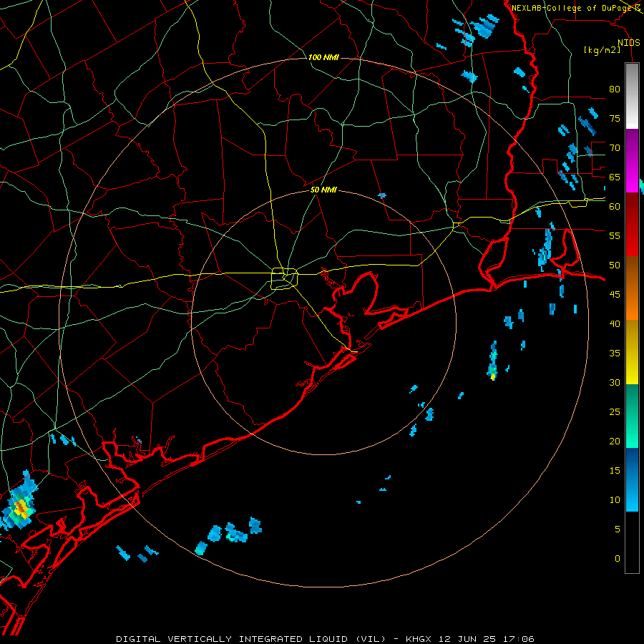The image size is (644, 644).
Task: Select the "[kg/m2]" units label
Action: pyautogui.click(x=602, y=50)
